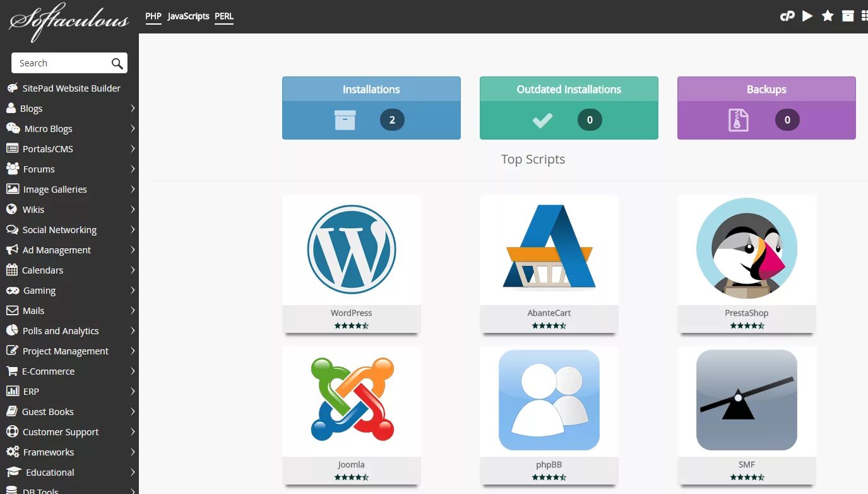
Task: Switch to the PHP scripts tab
Action: [x=153, y=16]
